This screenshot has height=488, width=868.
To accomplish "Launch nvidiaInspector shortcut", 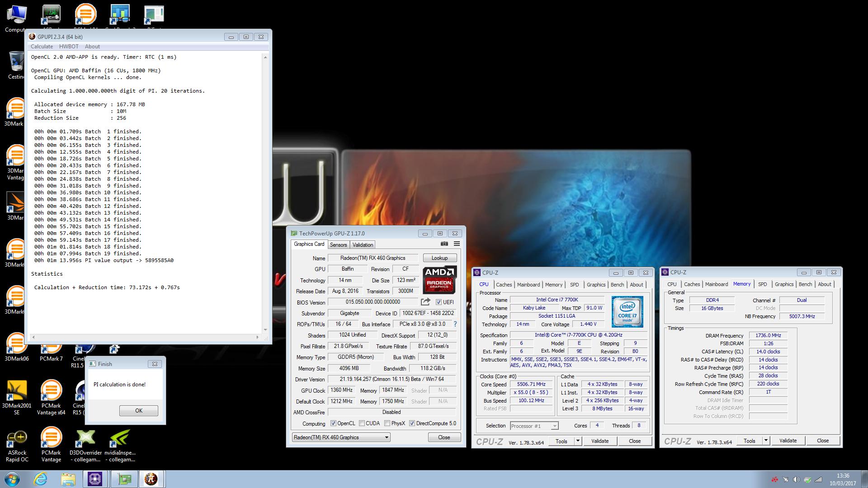I will point(120,446).
